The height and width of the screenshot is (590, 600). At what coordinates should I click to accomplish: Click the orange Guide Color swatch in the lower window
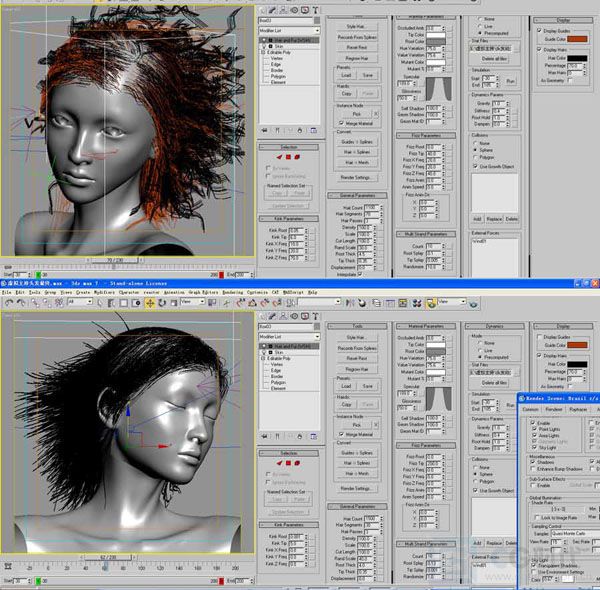577,345
